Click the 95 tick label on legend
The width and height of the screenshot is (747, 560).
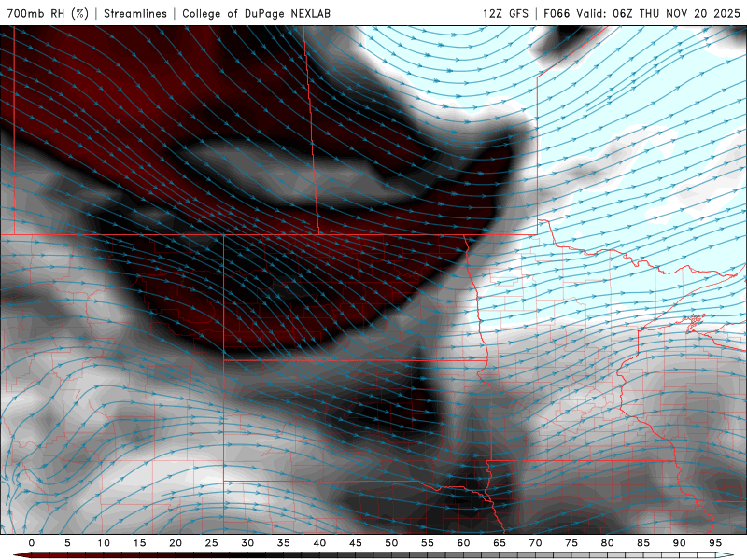tap(715, 543)
